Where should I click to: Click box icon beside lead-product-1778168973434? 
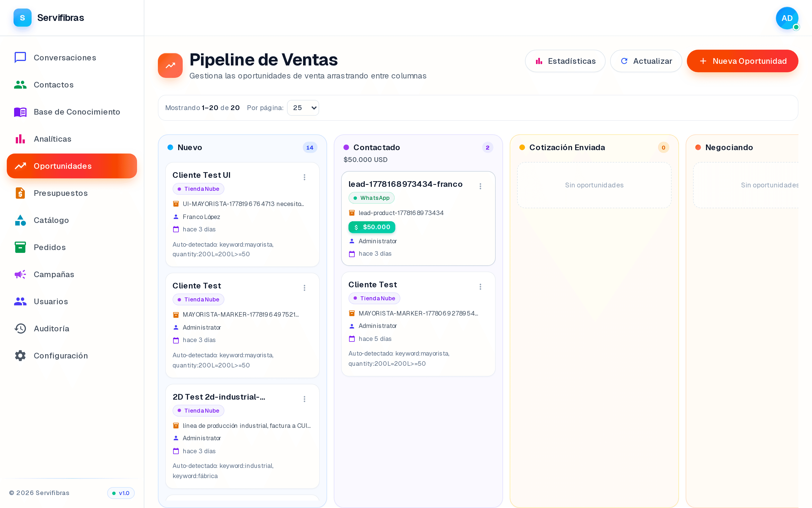point(352,213)
